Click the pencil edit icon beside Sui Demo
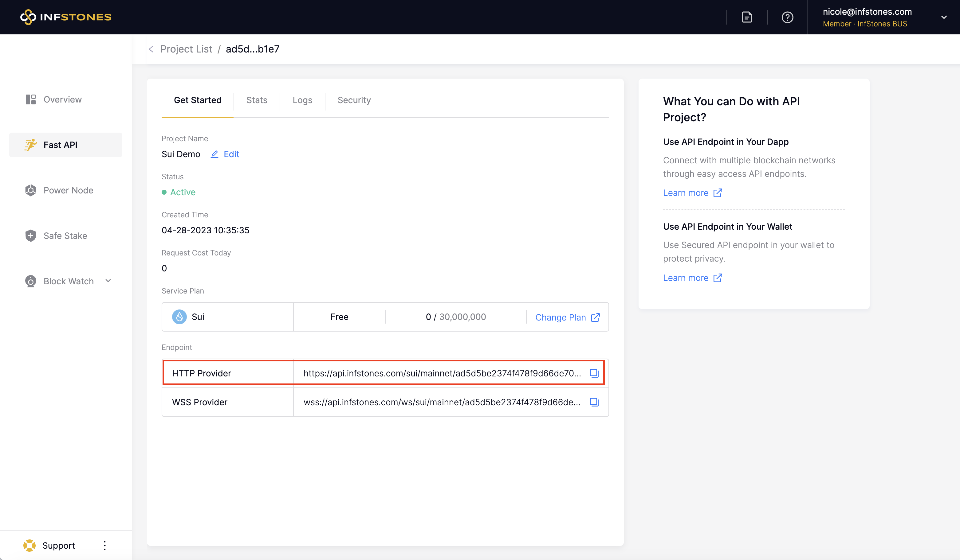 tap(214, 154)
